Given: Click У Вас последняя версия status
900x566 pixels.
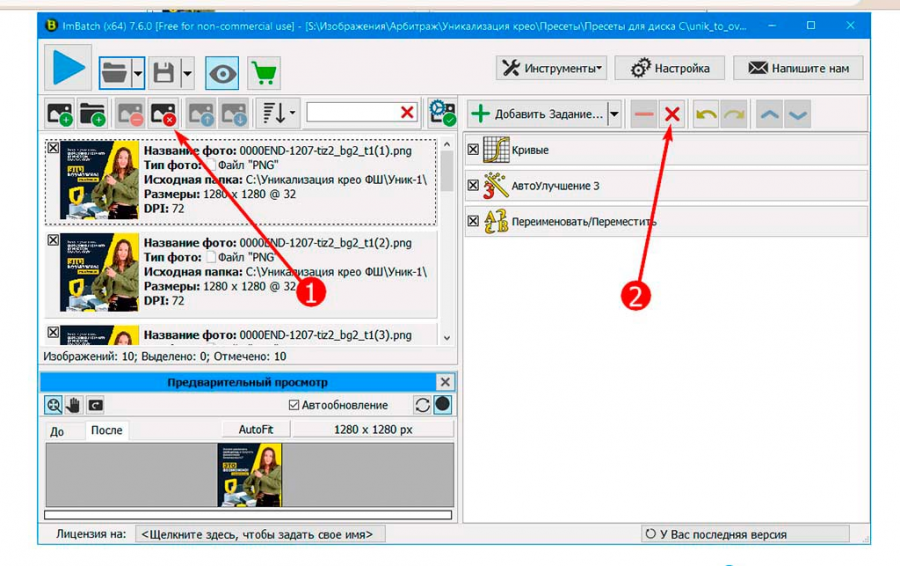Looking at the screenshot, I should click(x=744, y=534).
